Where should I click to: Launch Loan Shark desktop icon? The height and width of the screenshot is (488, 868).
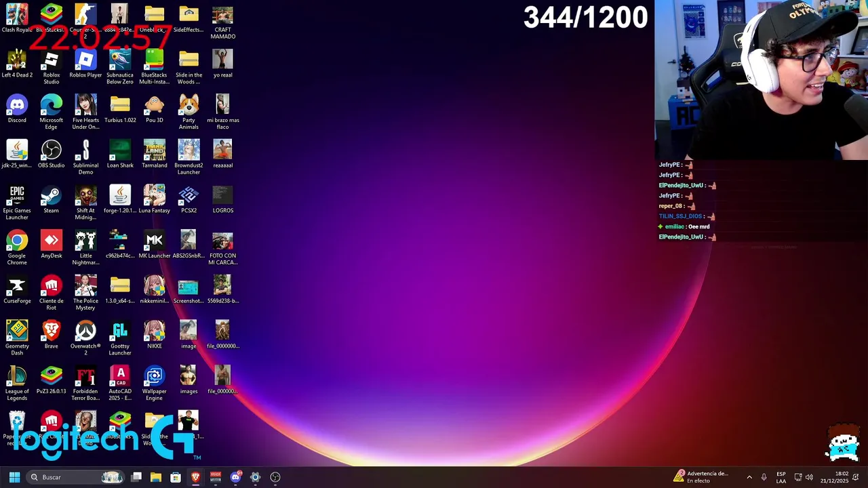pyautogui.click(x=120, y=155)
